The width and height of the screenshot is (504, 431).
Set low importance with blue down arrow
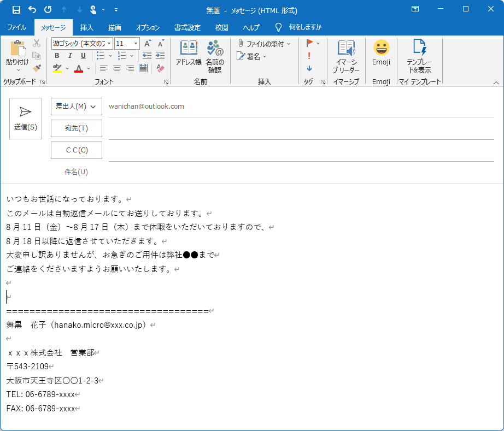[x=309, y=68]
